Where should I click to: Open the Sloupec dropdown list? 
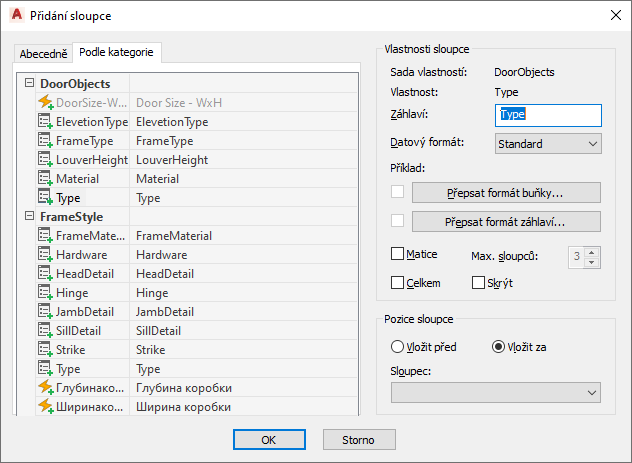[x=496, y=393]
